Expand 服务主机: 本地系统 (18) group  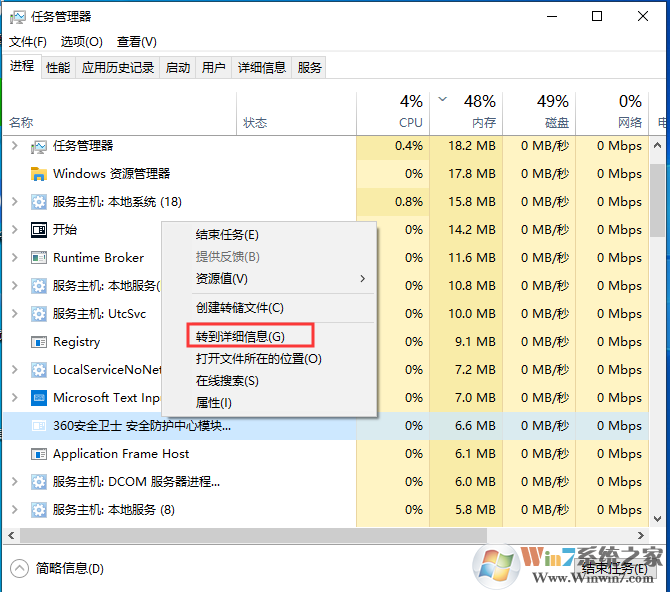15,202
